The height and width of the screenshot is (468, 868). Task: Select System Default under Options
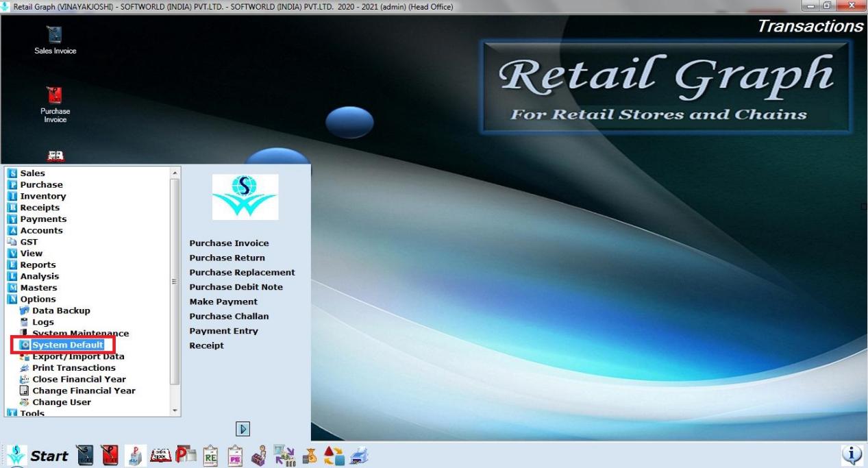point(68,345)
